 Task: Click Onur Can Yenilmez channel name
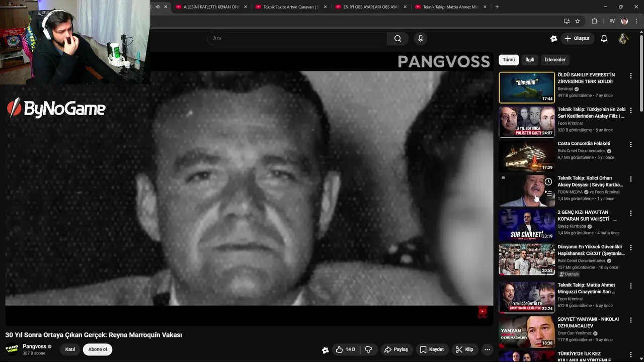[x=575, y=333]
